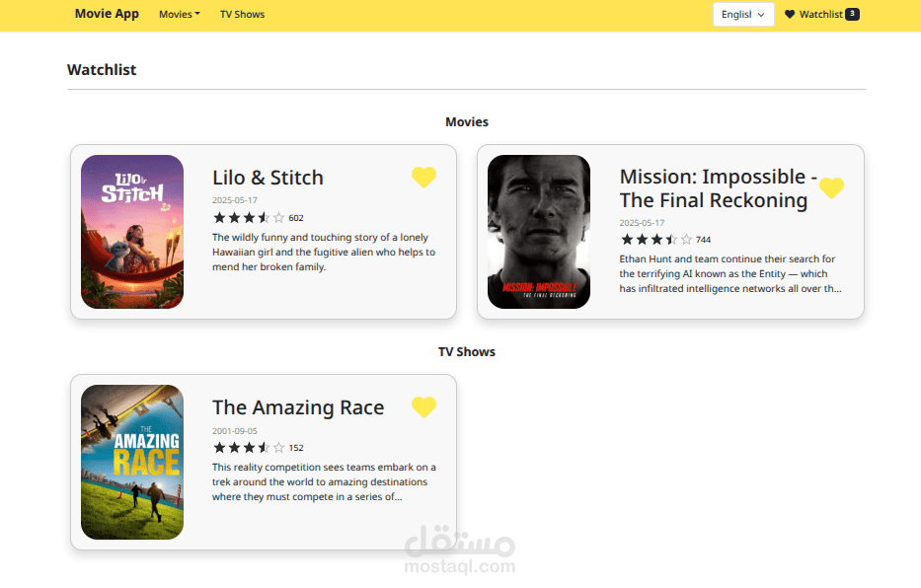Viewport: 921px width, 588px height.
Task: Click Mission: Impossible - The Final Reckoning title
Action: (719, 188)
